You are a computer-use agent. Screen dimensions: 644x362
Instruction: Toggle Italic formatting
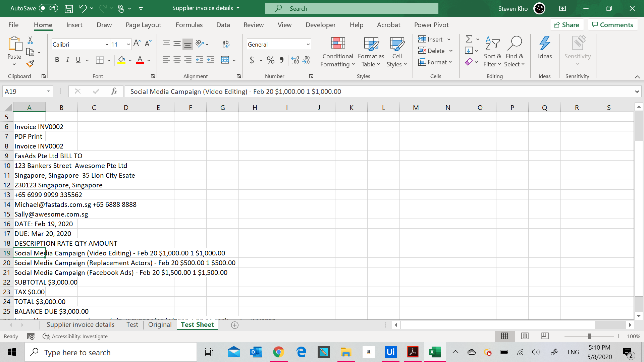click(68, 60)
